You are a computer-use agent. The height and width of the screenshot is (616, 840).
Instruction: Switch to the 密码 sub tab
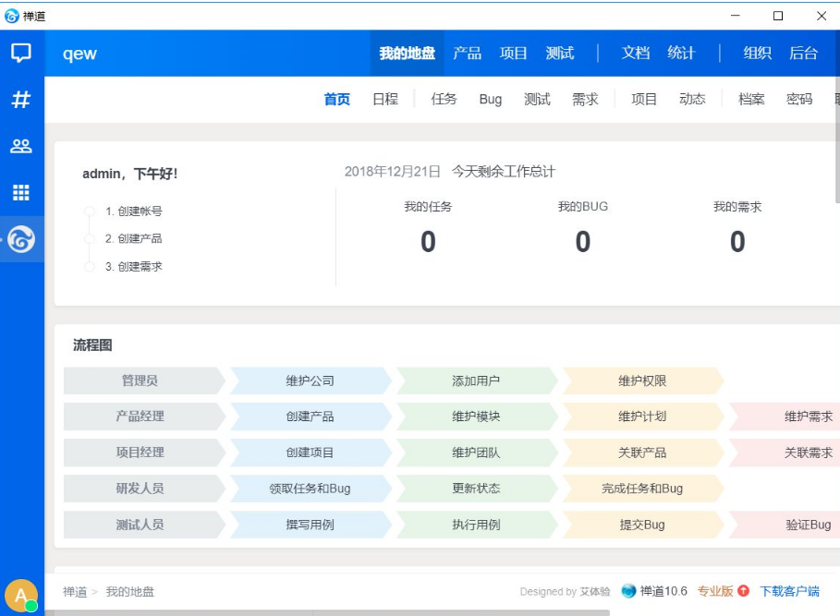(799, 99)
